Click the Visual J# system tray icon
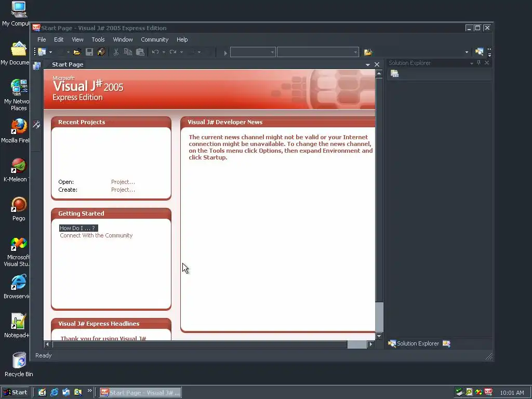Image resolution: width=532 pixels, height=399 pixels. pos(488,392)
